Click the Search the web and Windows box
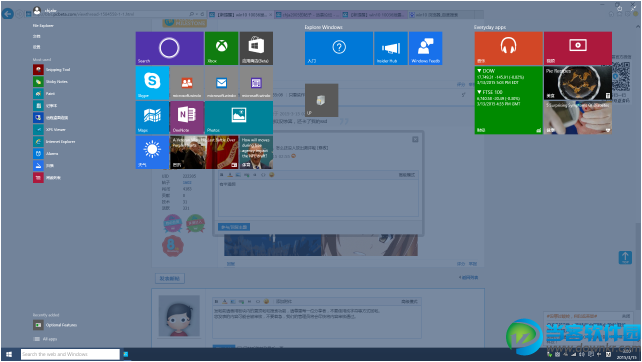 [70, 354]
